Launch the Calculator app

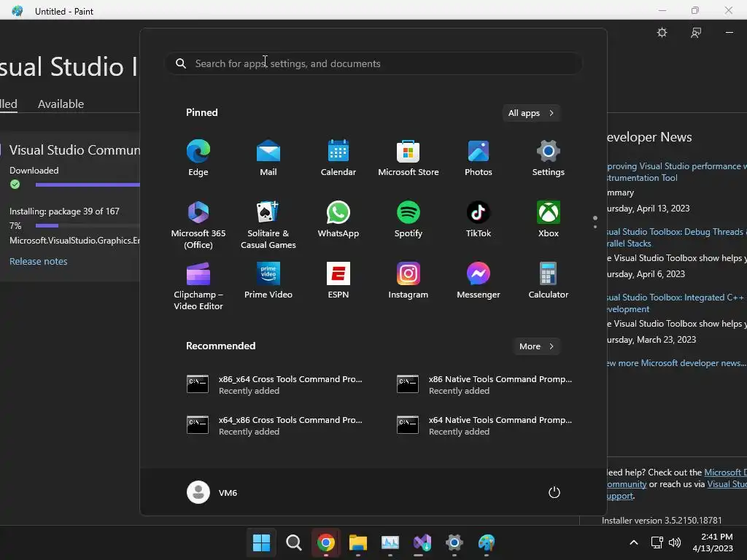(549, 281)
